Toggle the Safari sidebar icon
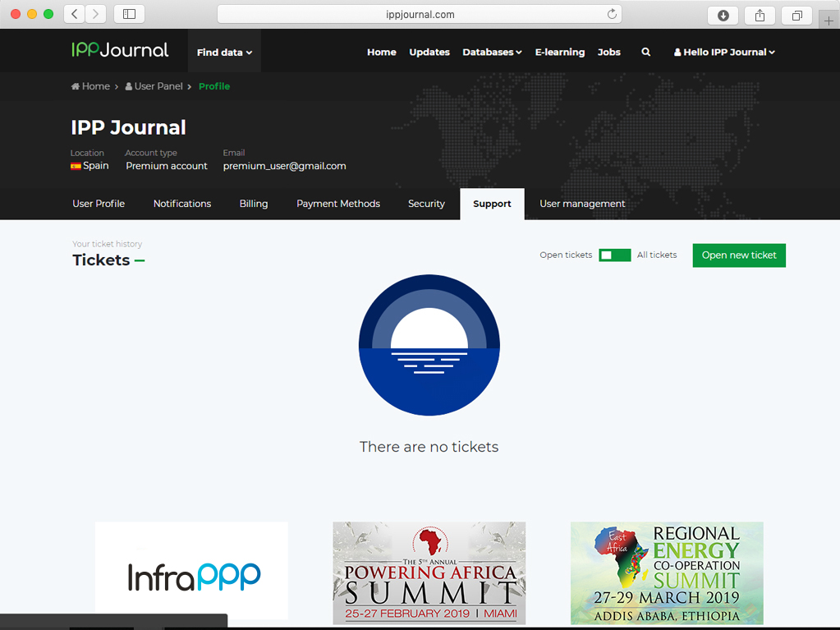The width and height of the screenshot is (840, 630). [x=129, y=14]
